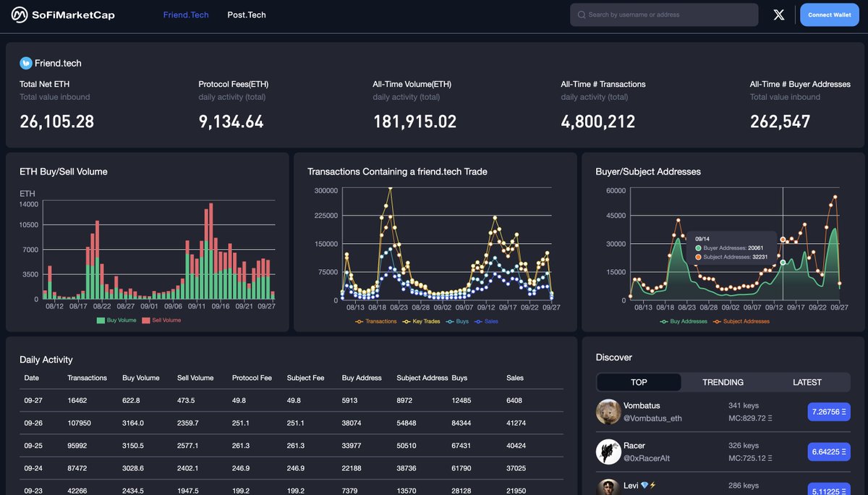Select the LATEST tab in Discover
Image resolution: width=868 pixels, height=495 pixels.
point(807,382)
